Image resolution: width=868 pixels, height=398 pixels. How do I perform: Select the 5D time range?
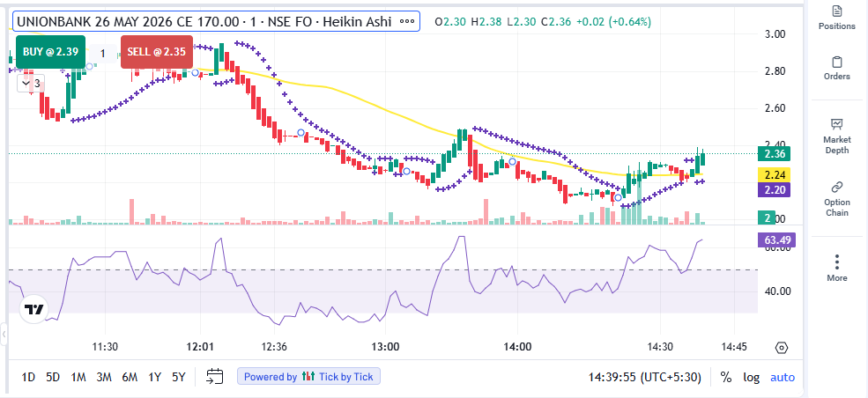click(x=53, y=378)
